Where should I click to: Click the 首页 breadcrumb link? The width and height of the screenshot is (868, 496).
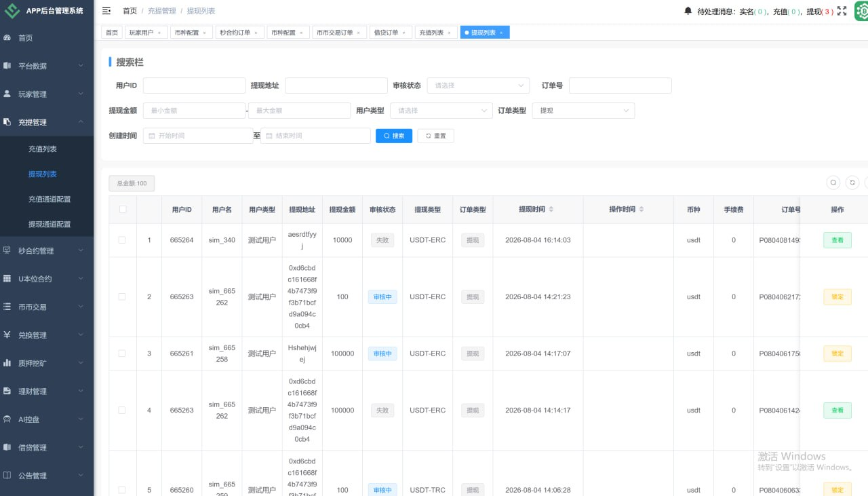tap(130, 11)
